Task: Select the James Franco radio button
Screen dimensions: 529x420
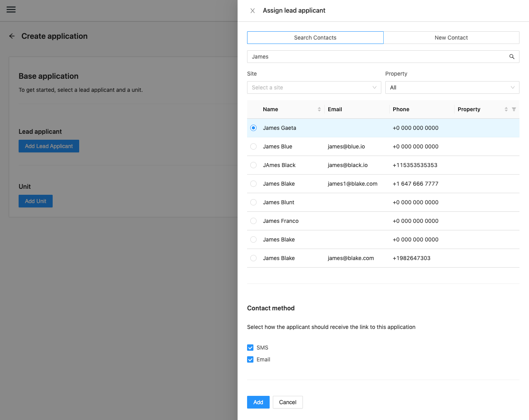Action: coord(253,221)
